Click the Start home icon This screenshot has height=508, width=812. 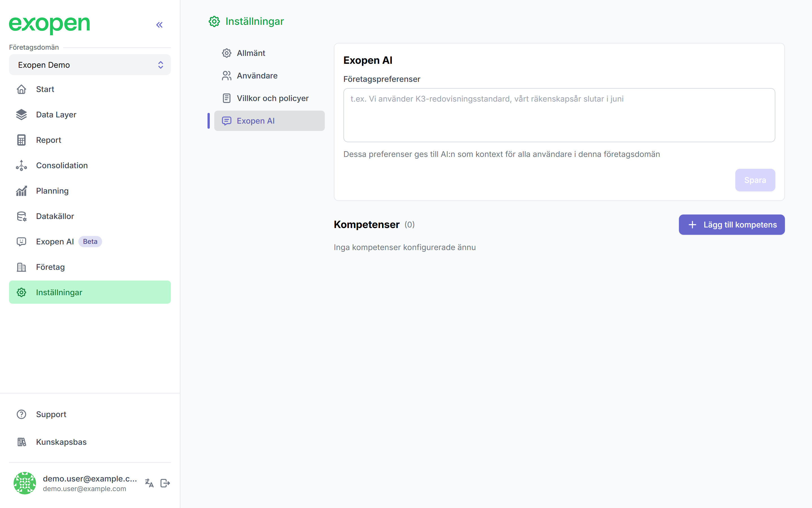(x=21, y=89)
